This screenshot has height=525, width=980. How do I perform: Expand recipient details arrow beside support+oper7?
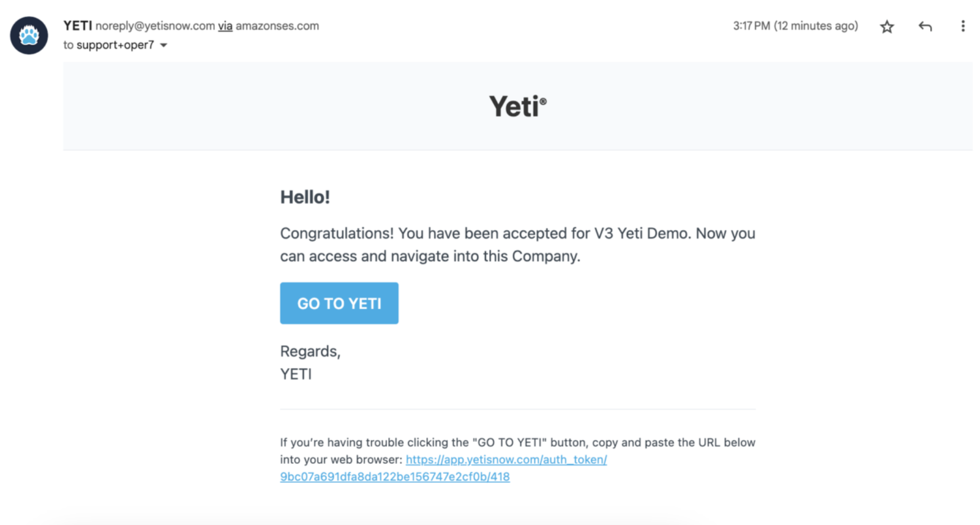click(164, 45)
